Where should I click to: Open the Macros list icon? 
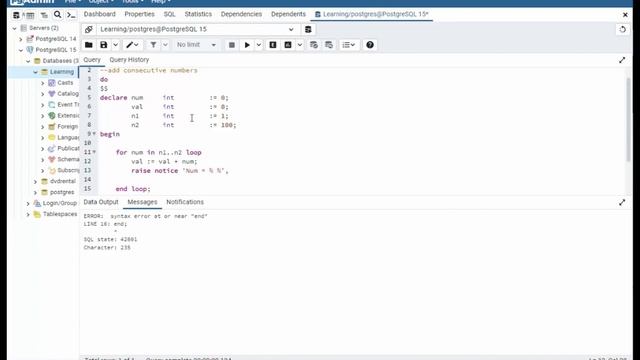click(x=349, y=45)
